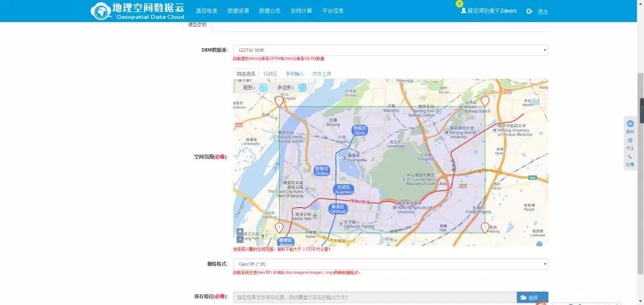The height and width of the screenshot is (305, 644).
Task: Open the 数据资源 menu
Action: (x=238, y=11)
